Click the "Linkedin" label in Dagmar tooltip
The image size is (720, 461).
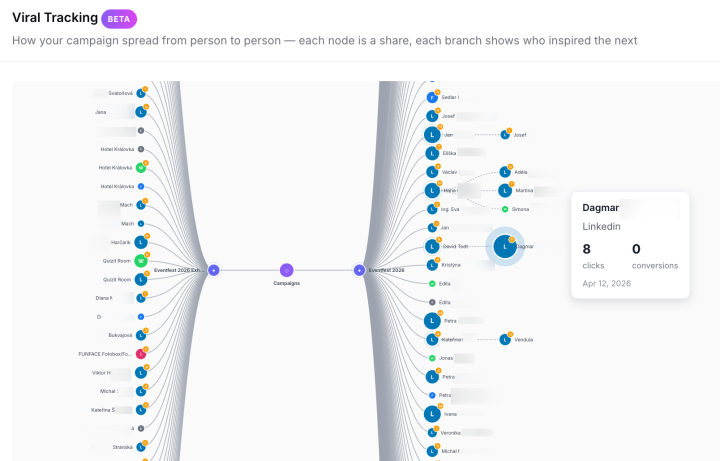601,226
